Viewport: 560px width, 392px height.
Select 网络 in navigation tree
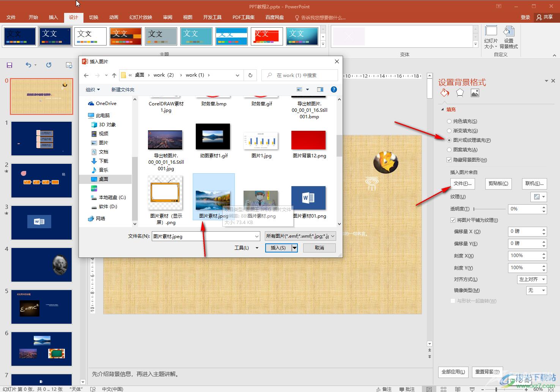97,219
